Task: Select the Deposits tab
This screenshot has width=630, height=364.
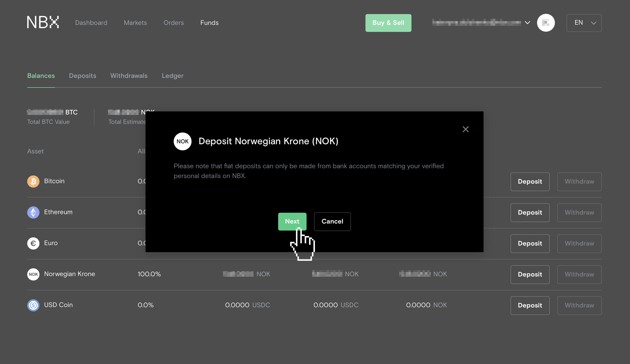Action: point(82,76)
